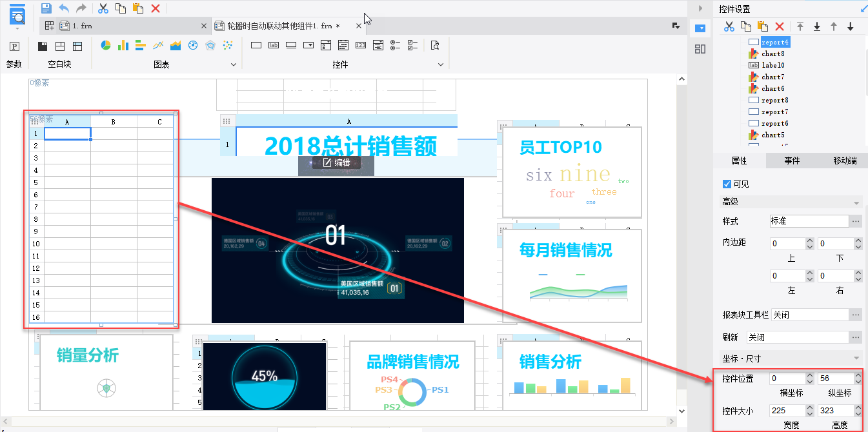Screen dimensions: 868x432
Task: Insert the date calendar control
Action: click(x=343, y=45)
